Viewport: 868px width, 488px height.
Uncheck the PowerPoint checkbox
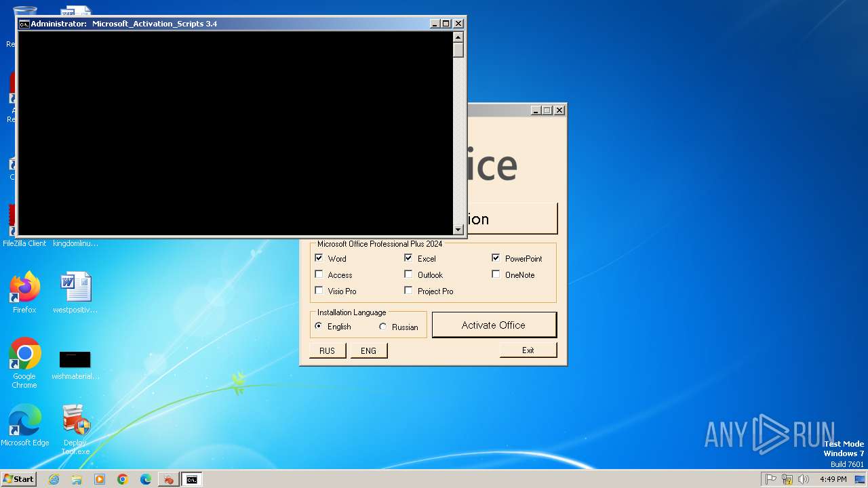(x=496, y=258)
